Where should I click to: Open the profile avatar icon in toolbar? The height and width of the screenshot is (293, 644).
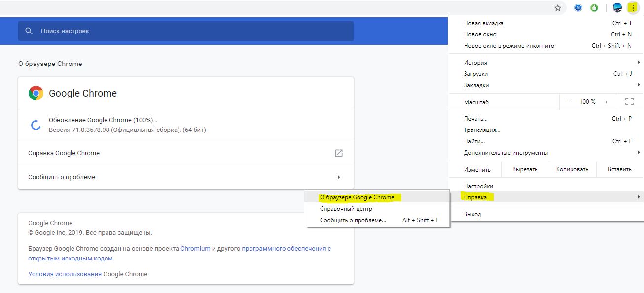pyautogui.click(x=617, y=8)
